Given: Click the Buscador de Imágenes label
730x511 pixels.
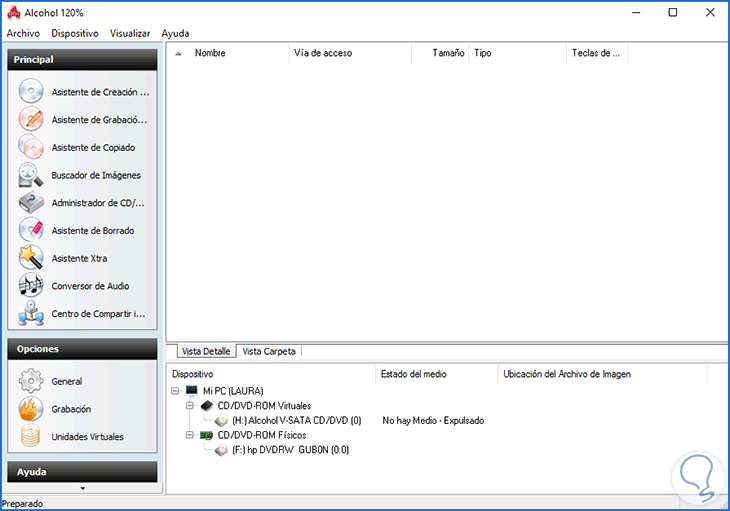Looking at the screenshot, I should (x=96, y=175).
